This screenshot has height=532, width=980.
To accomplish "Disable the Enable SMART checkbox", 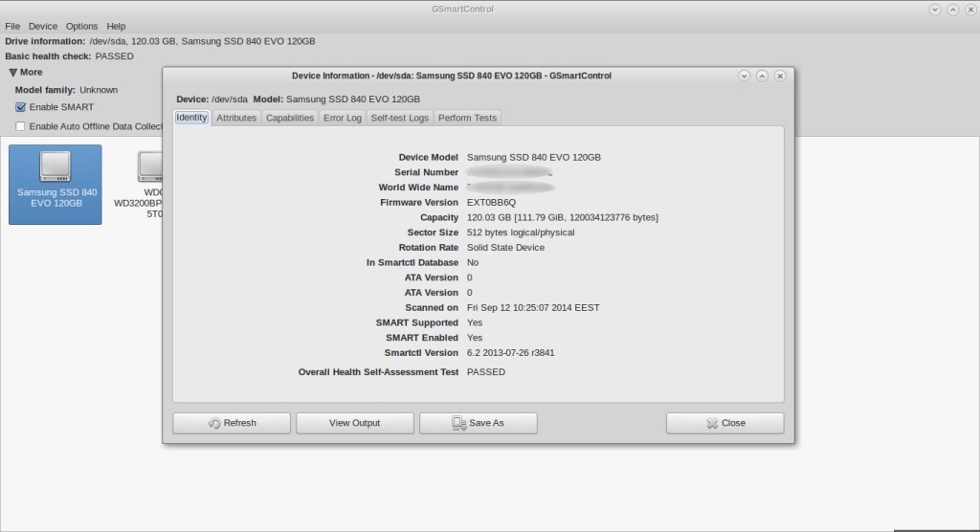I will tap(21, 107).
